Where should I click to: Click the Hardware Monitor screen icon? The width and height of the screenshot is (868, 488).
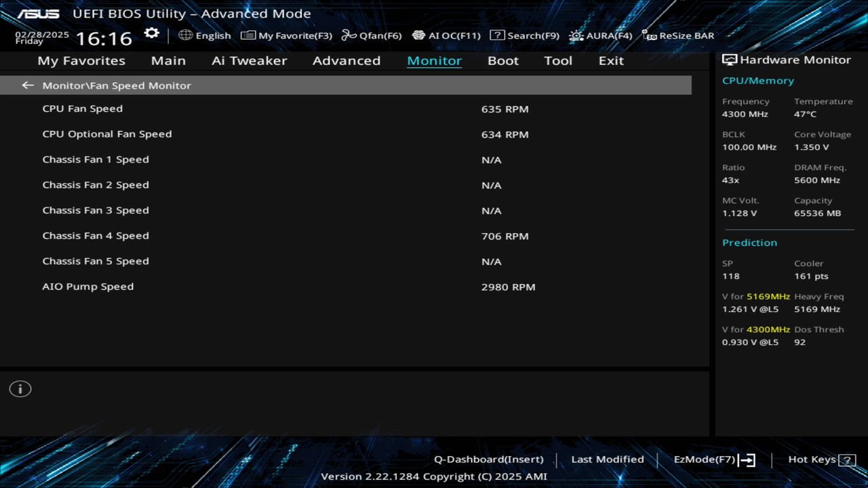(x=730, y=60)
